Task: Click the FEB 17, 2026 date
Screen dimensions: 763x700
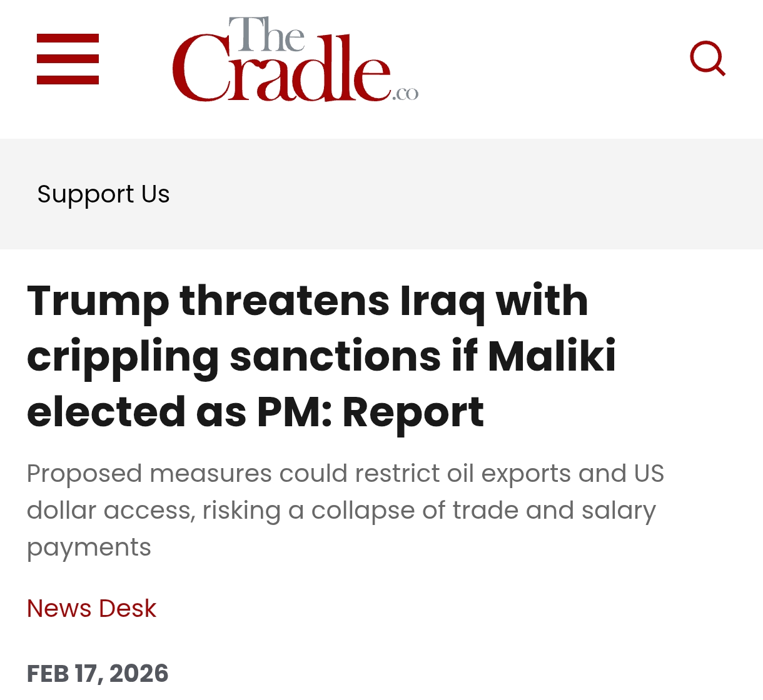Action: tap(98, 673)
